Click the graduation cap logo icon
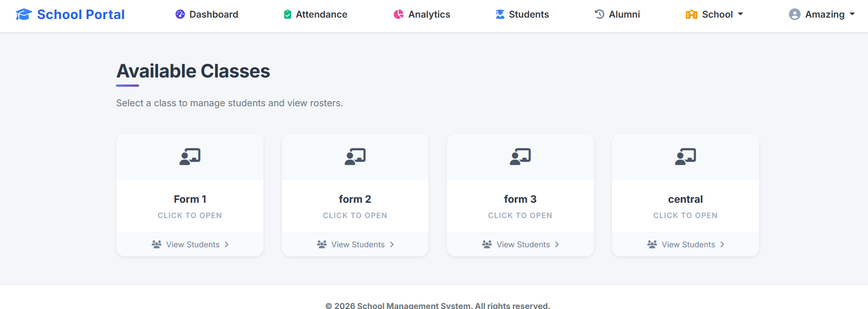 (24, 14)
